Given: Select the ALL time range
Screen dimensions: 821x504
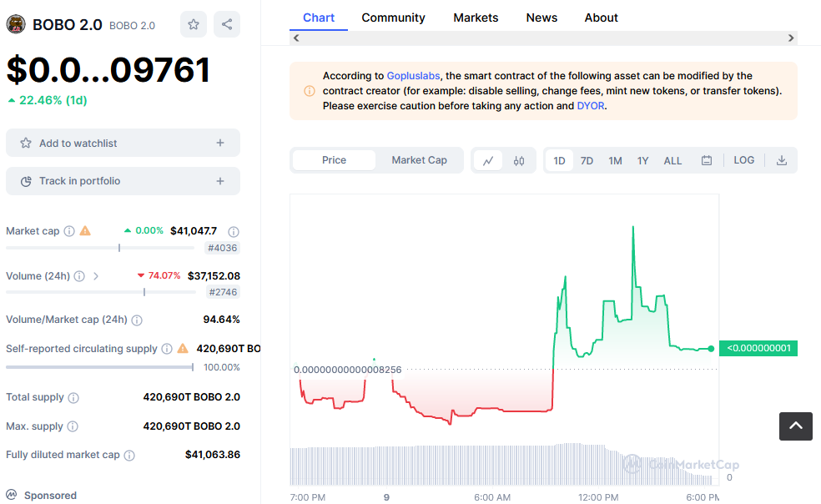Looking at the screenshot, I should 672,160.
